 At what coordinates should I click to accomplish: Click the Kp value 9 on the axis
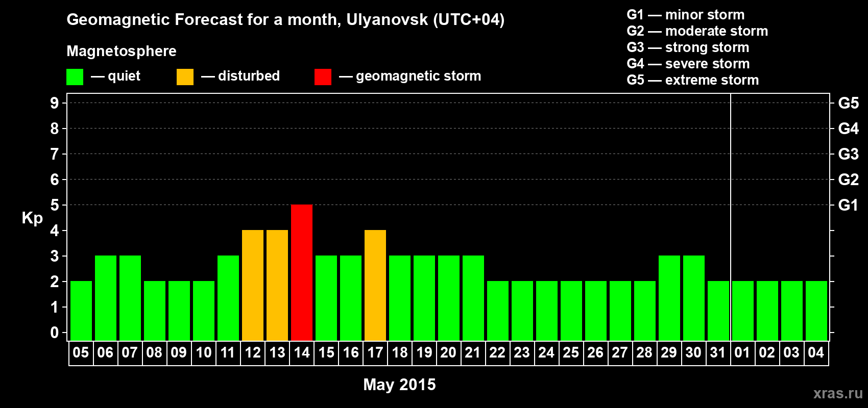55,103
